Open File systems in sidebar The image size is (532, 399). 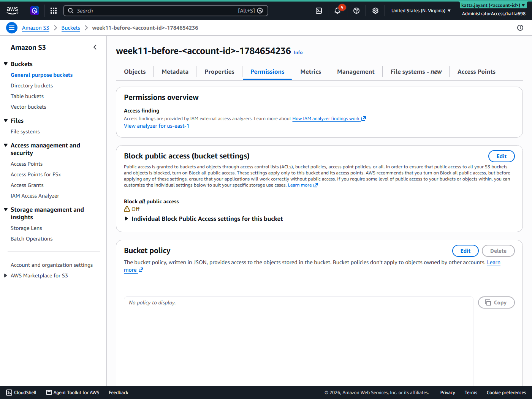click(x=25, y=131)
